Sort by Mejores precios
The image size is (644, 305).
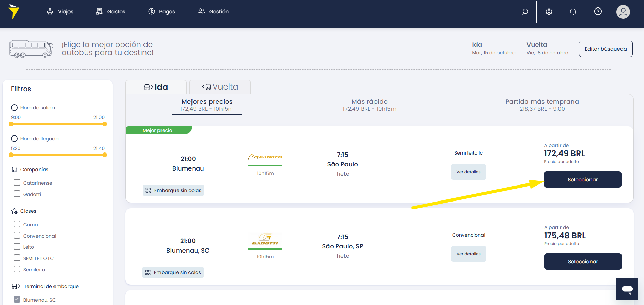(207, 105)
